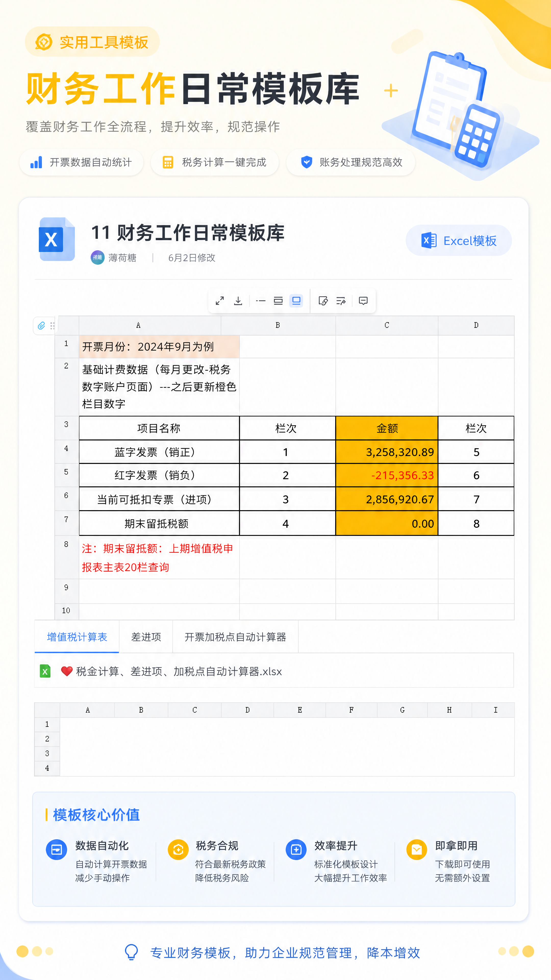551x980 pixels.
Task: Click the large blue Excel file icon
Action: (57, 239)
